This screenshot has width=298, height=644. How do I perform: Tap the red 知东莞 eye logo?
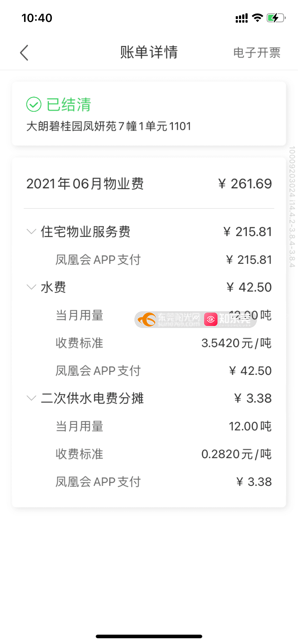pyautogui.click(x=211, y=319)
